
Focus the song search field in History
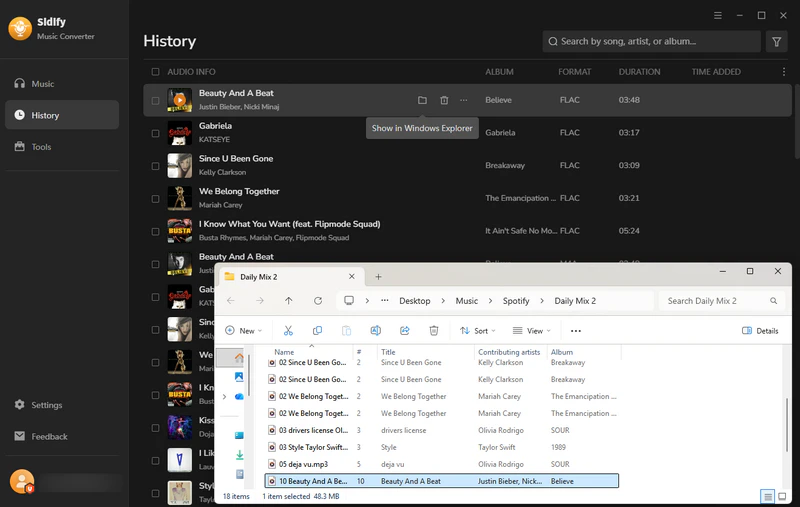coord(652,42)
